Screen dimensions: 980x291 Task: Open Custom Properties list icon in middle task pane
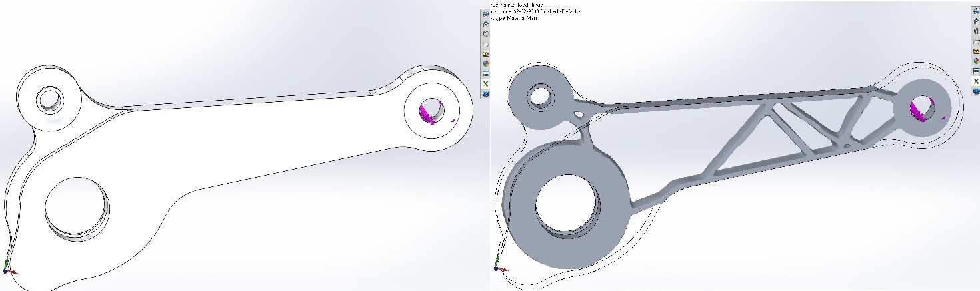coord(485,73)
